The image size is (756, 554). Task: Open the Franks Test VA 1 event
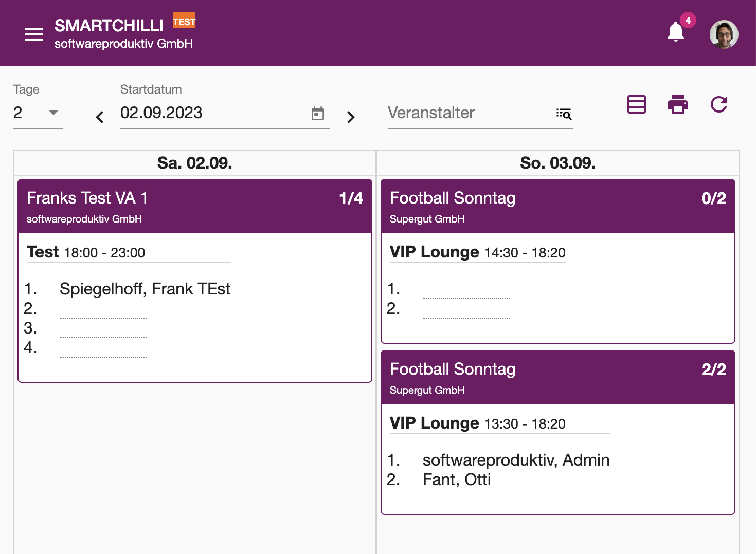[195, 206]
